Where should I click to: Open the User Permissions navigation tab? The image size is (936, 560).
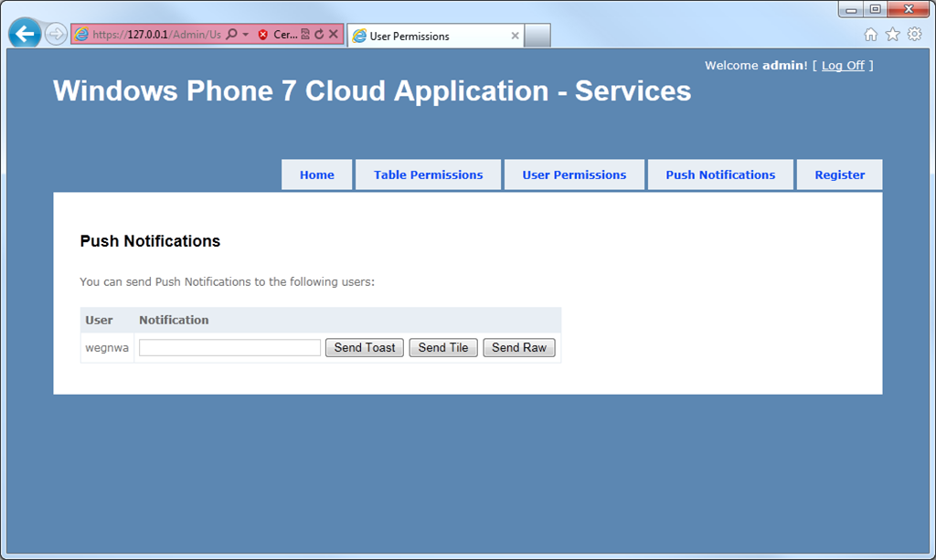click(x=574, y=174)
